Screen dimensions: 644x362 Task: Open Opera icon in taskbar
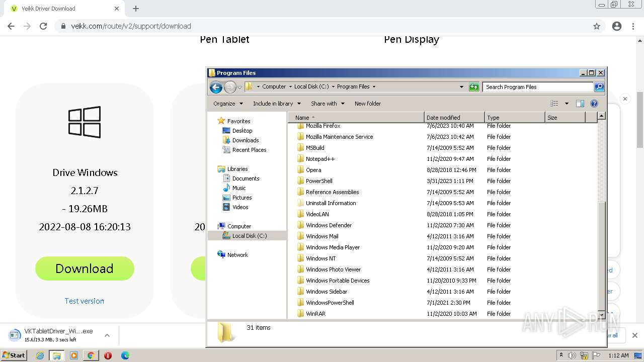[108, 355]
